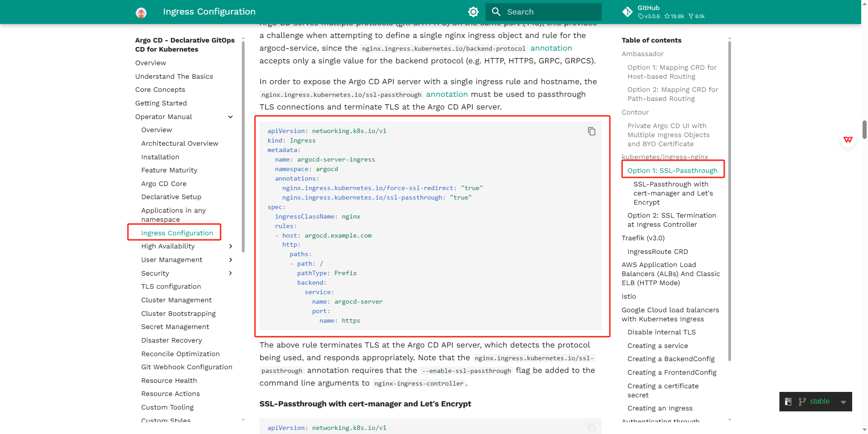
Task: Jump to IngressRoute CRD section
Action: (658, 252)
